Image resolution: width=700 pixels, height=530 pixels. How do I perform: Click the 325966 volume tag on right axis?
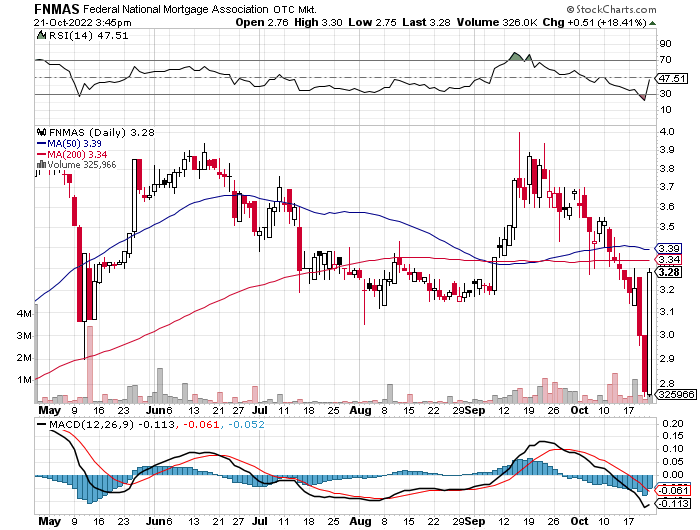point(677,394)
